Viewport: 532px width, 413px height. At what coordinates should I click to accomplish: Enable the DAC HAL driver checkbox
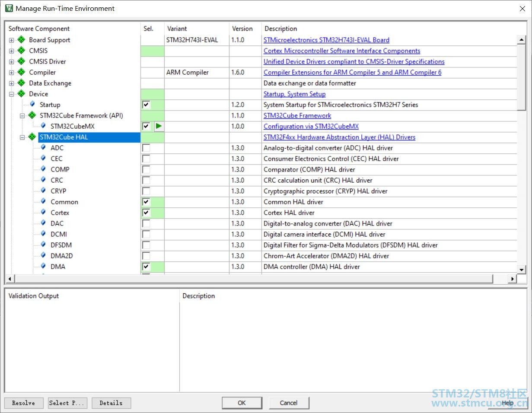click(146, 223)
